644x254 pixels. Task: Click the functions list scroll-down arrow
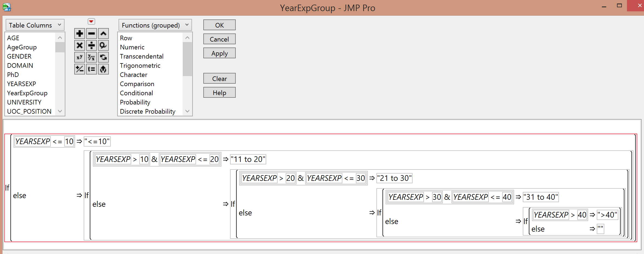(187, 111)
